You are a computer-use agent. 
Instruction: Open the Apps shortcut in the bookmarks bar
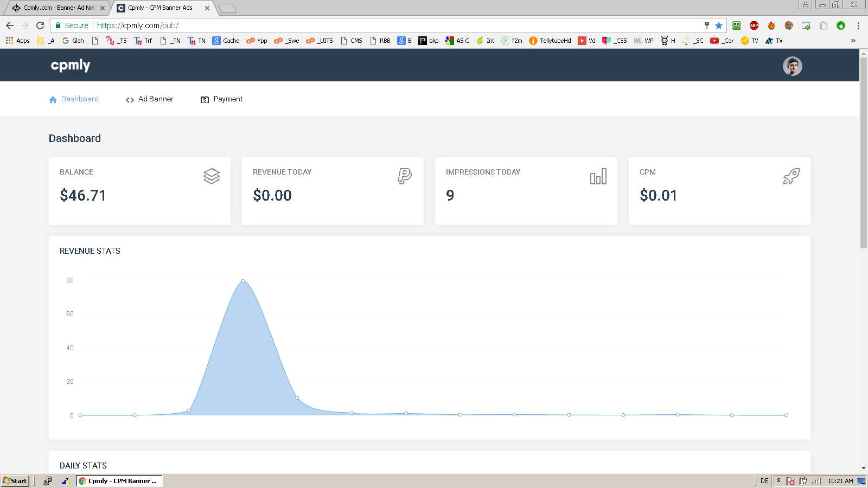18,41
